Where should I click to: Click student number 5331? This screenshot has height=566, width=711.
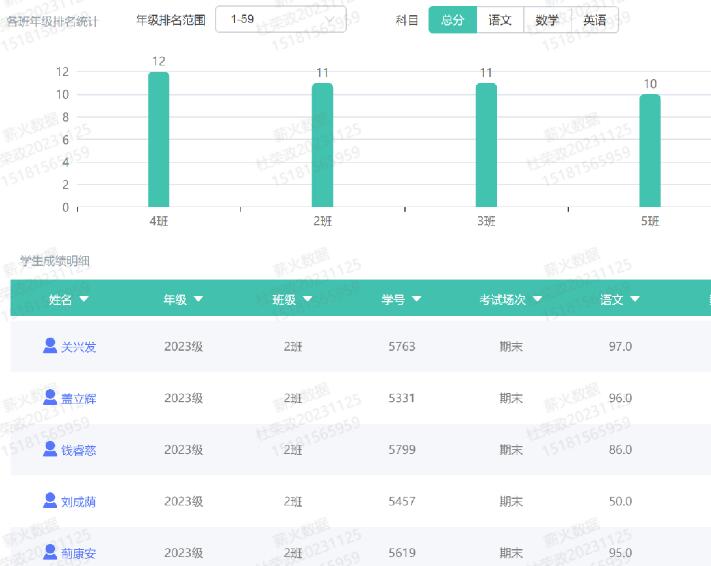point(402,398)
